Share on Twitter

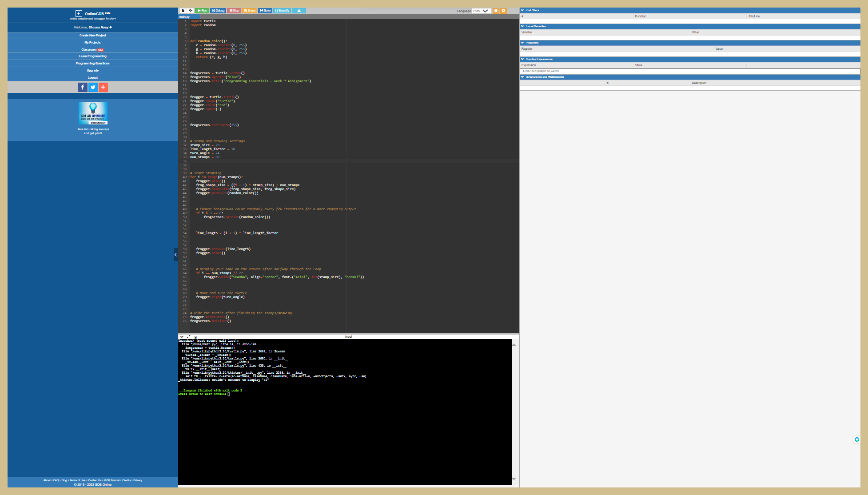click(93, 87)
